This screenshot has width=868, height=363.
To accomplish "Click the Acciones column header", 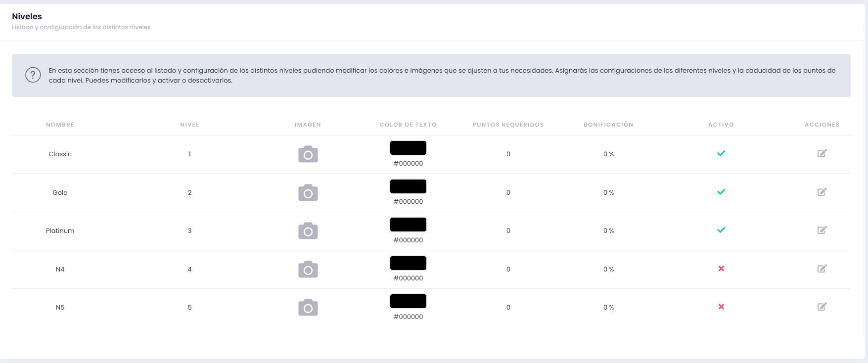I will (822, 125).
